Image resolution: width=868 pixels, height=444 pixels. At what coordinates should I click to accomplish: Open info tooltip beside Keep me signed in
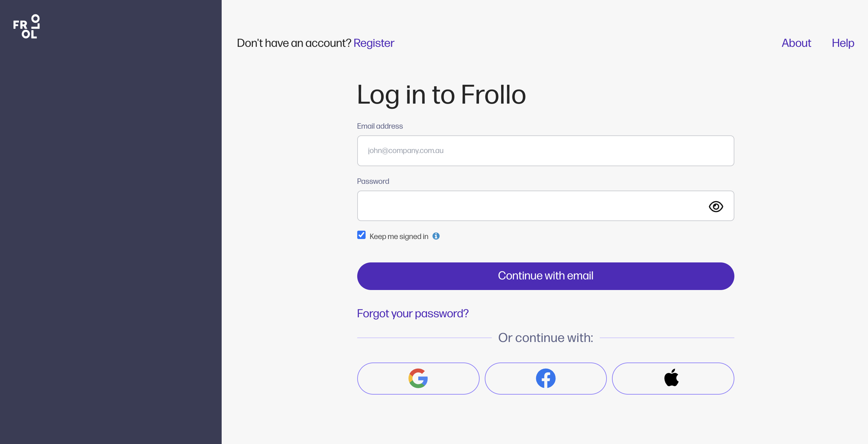coord(436,236)
